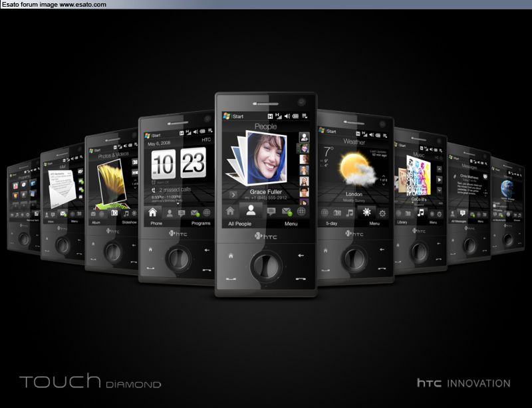Image resolution: width=532 pixels, height=408 pixels.
Task: Tap the pink app icon on Programs phone
Action: [x=15, y=186]
